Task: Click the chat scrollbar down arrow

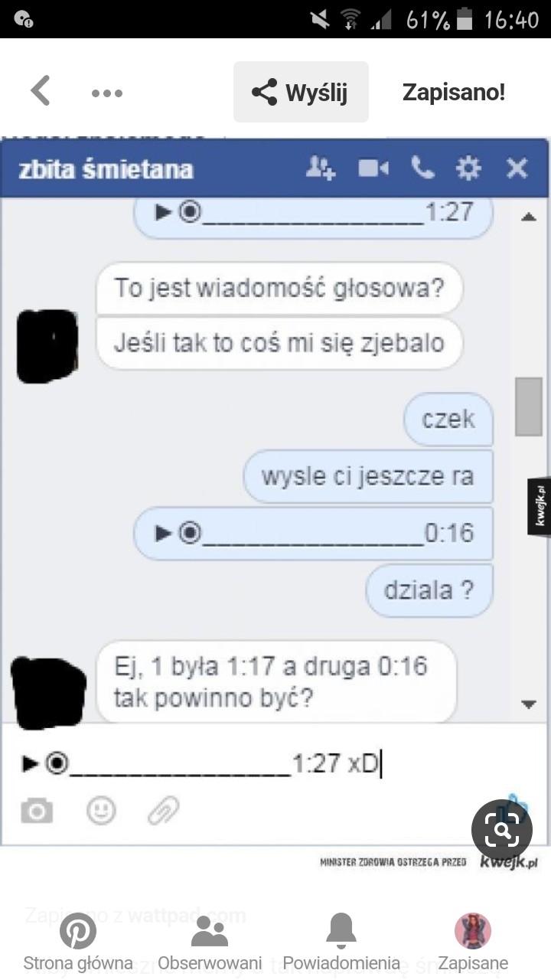Action: 528,704
